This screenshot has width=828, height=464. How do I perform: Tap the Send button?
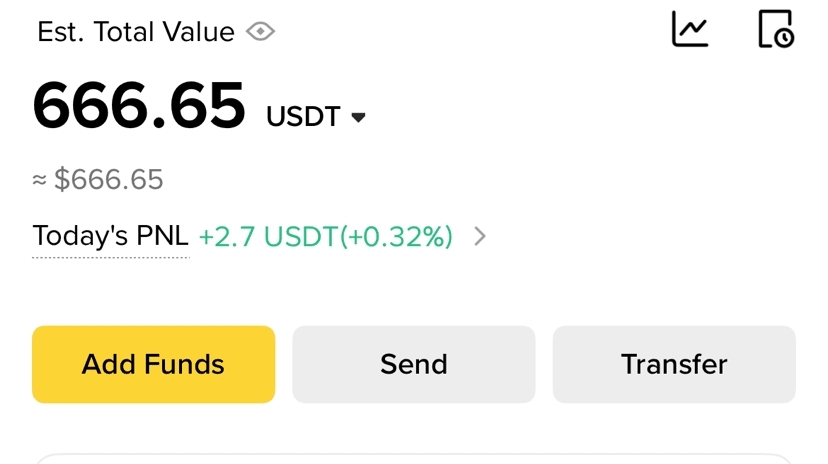(413, 364)
